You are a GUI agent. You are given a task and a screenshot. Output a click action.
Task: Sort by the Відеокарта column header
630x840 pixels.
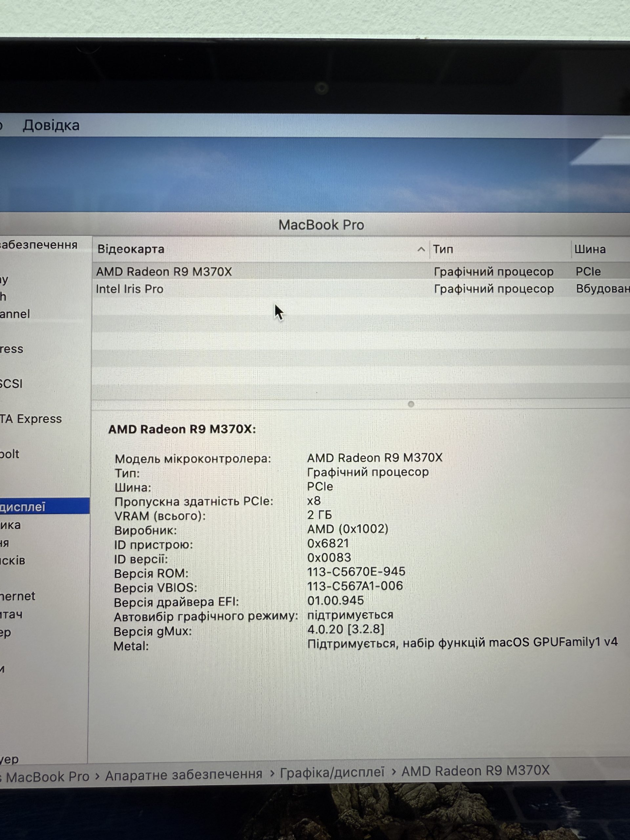[x=131, y=249]
